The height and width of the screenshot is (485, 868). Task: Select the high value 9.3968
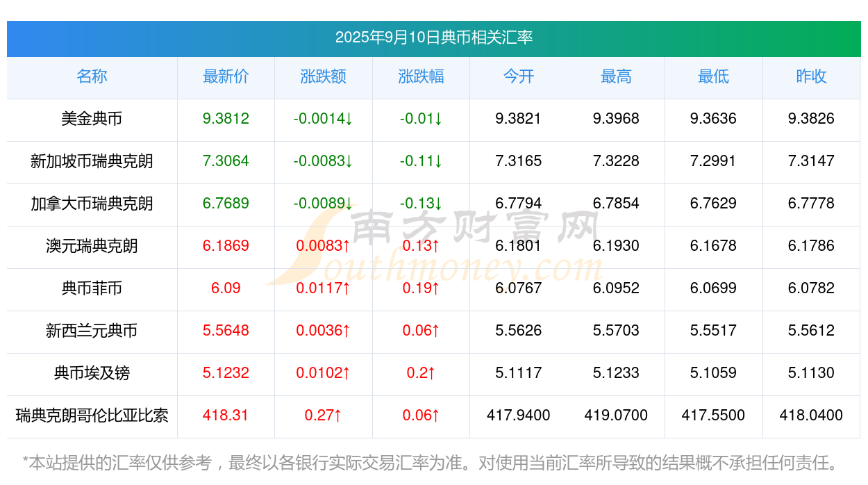[616, 119]
